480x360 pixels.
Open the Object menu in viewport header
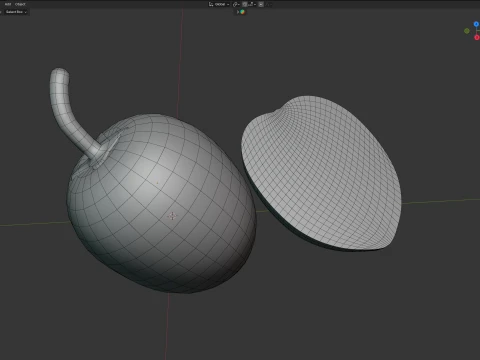pos(20,4)
